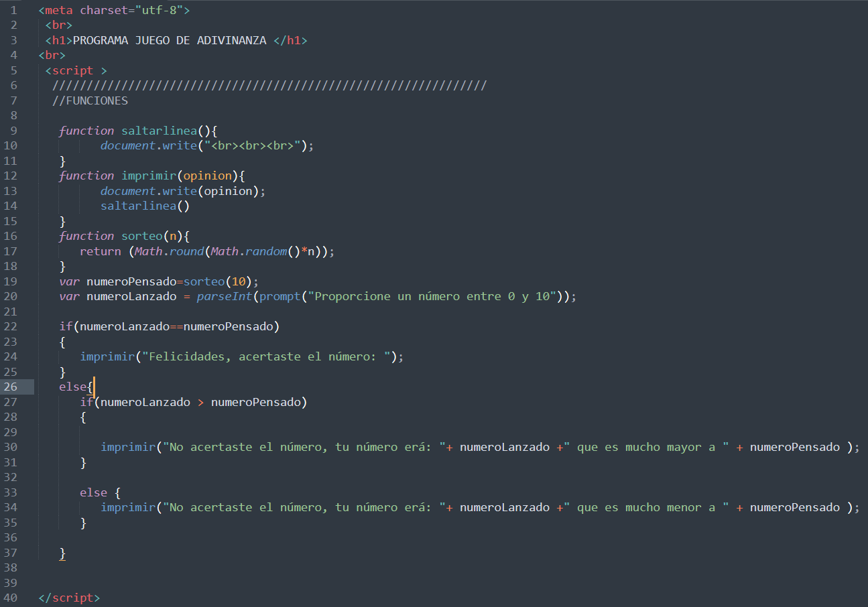Image resolution: width=868 pixels, height=607 pixels.
Task: Click the '>' operator on line 27
Action: [x=200, y=402]
